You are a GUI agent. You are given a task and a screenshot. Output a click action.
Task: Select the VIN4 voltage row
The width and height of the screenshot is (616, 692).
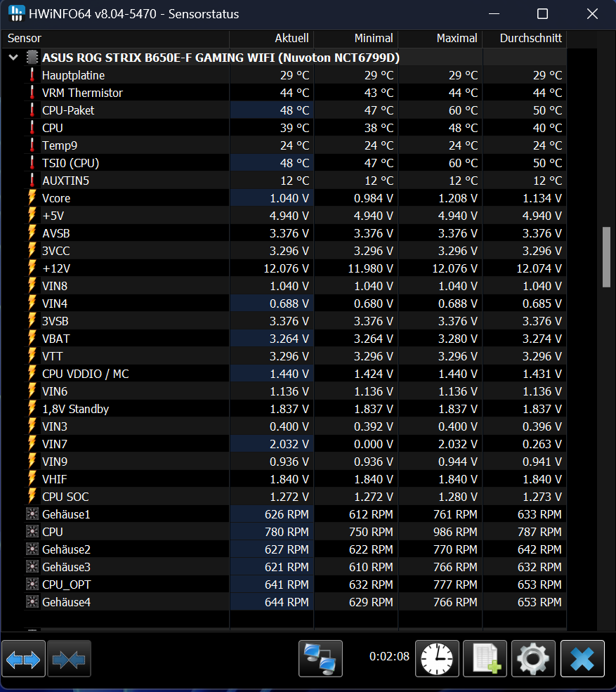coord(295,303)
